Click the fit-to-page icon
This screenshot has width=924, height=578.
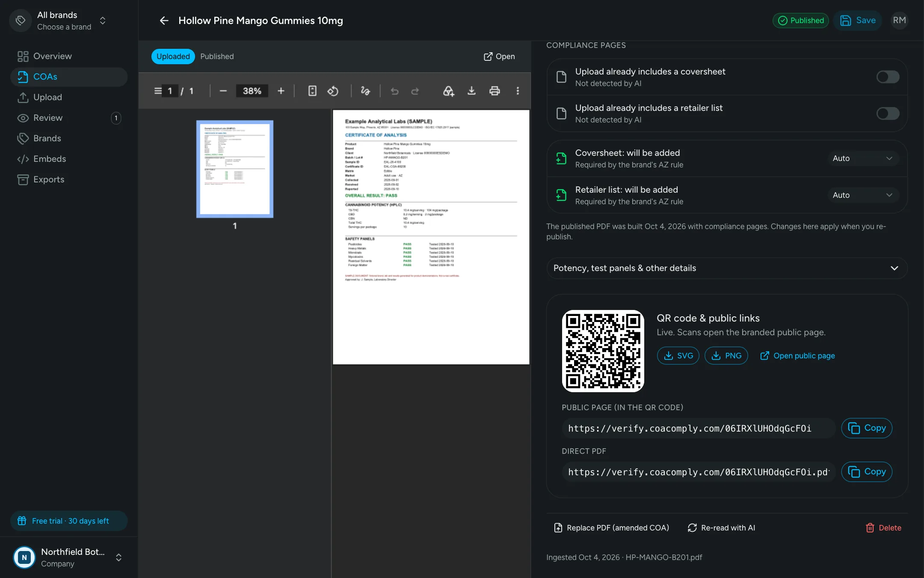pyautogui.click(x=312, y=91)
